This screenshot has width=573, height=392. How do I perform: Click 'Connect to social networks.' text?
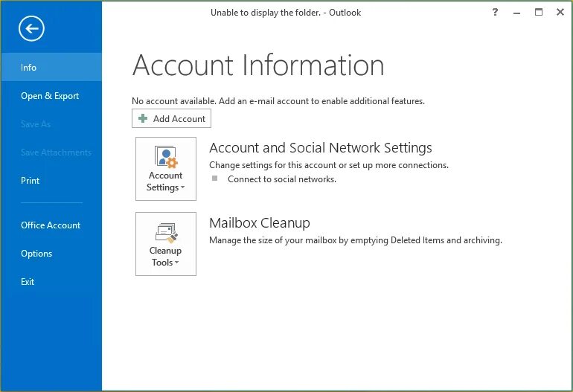coord(282,179)
